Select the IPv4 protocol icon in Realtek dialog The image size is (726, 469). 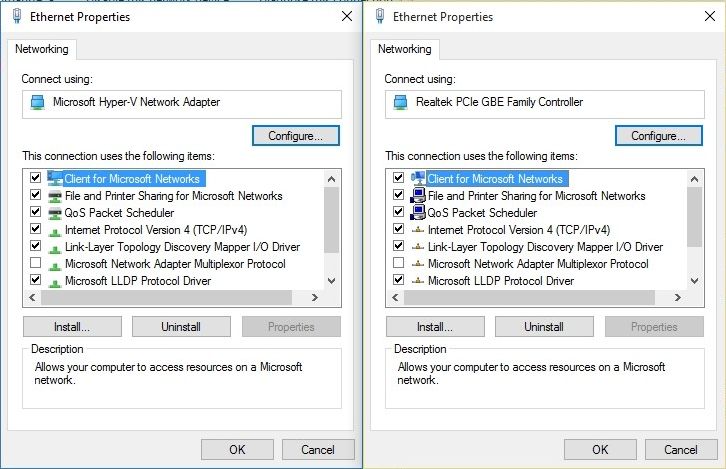click(x=418, y=230)
